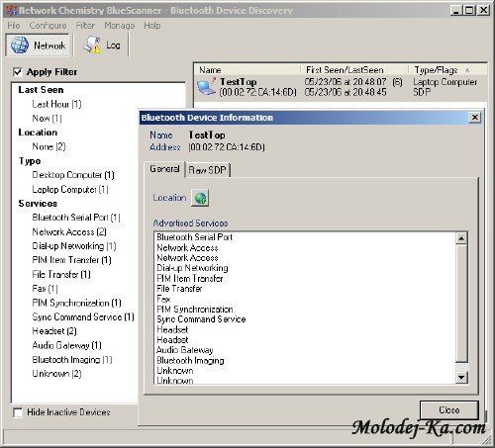Image resolution: width=495 pixels, height=448 pixels.
Task: Click the services list scroll up arrow
Action: click(x=461, y=238)
